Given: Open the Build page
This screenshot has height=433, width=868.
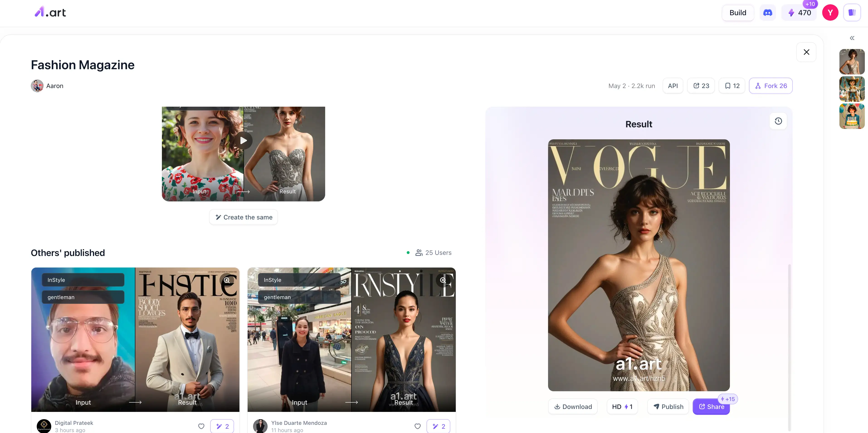Looking at the screenshot, I should (738, 13).
